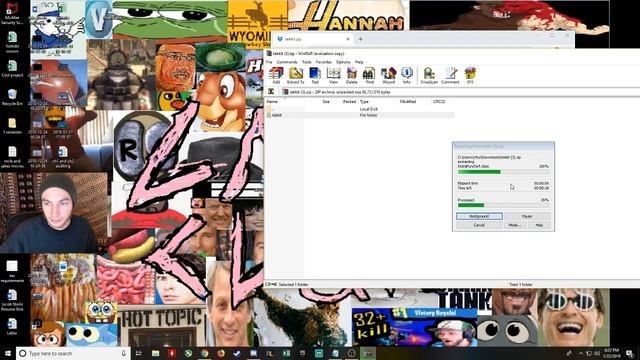Image resolution: width=640 pixels, height=360 pixels.
Task: Open the Options menu in WinRAR
Action: (x=343, y=62)
